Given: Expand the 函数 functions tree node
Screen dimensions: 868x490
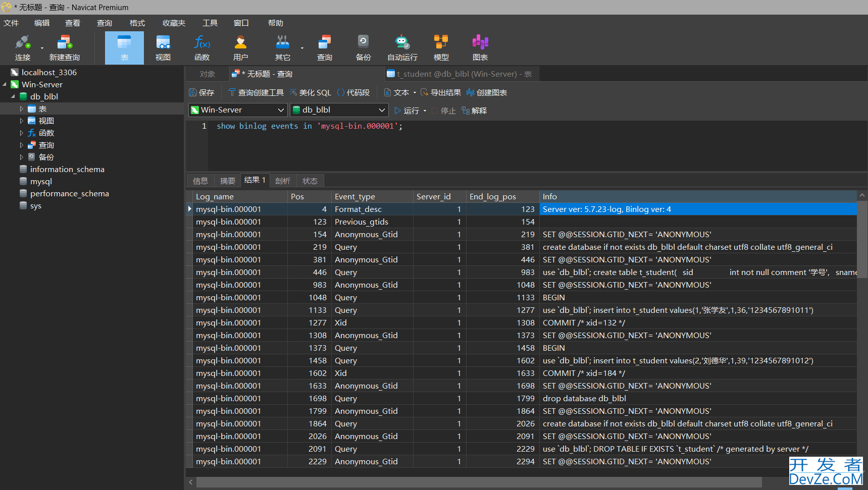Looking at the screenshot, I should click(x=21, y=133).
